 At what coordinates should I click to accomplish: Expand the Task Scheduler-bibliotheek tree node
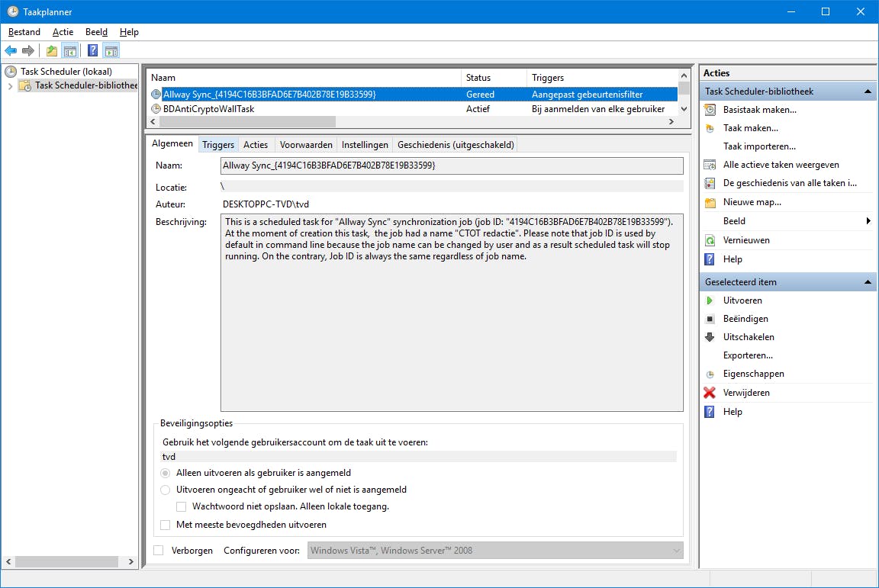[x=10, y=85]
